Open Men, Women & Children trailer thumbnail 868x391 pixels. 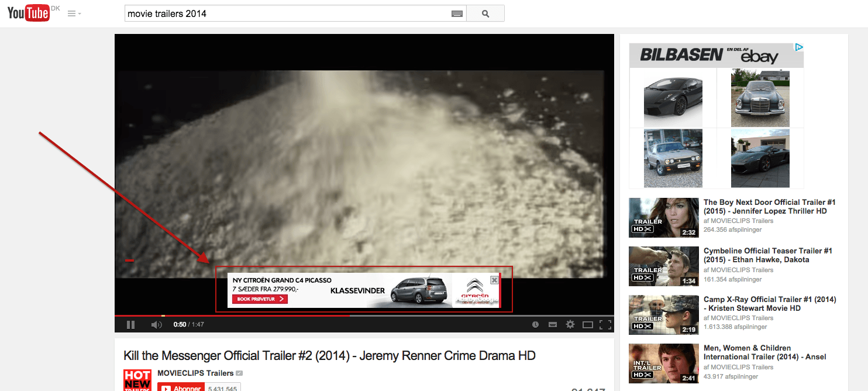point(664,363)
